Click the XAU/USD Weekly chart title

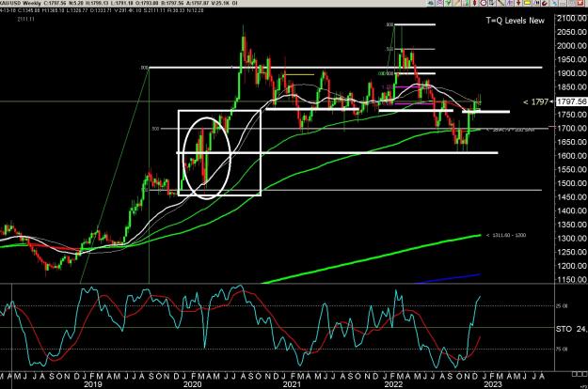(23, 3)
